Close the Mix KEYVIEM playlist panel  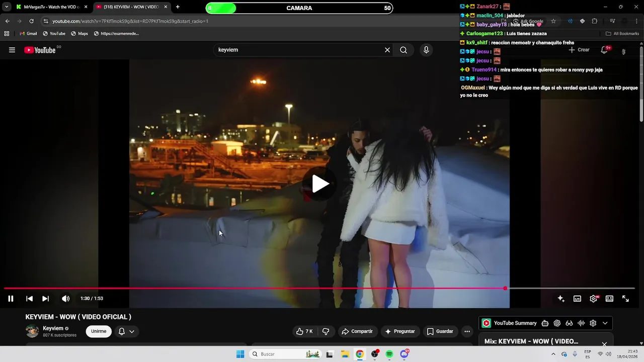pos(604,344)
